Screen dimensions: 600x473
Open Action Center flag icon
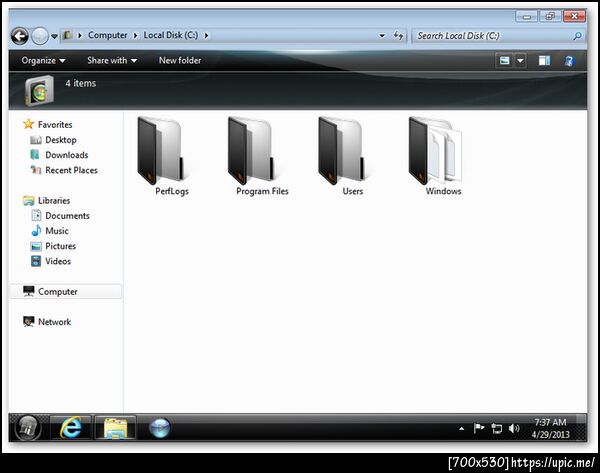[478, 428]
